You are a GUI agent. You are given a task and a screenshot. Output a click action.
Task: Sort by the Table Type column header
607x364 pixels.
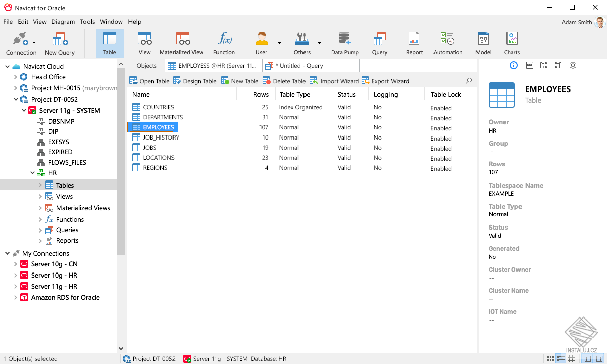tap(304, 94)
